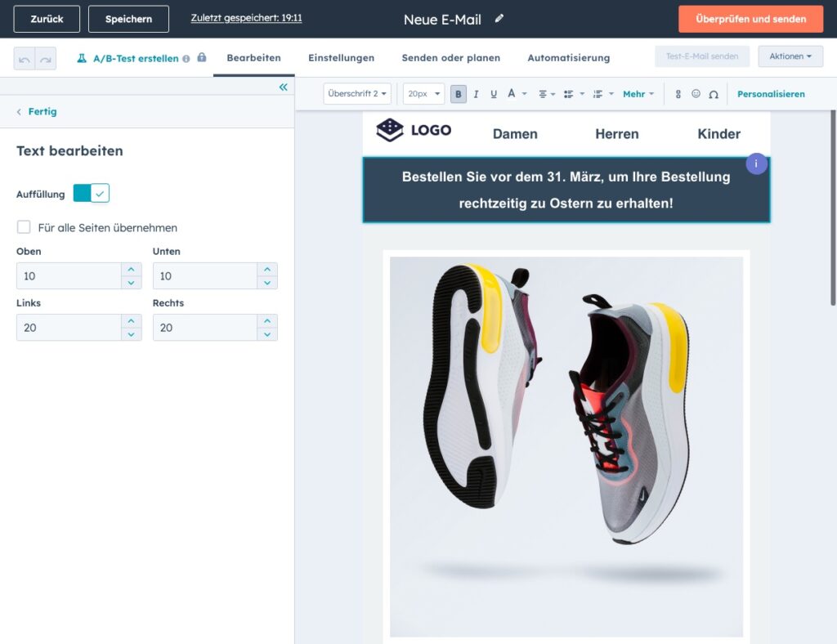Image resolution: width=837 pixels, height=644 pixels.
Task: Click the purple info badge on banner
Action: coord(756,163)
